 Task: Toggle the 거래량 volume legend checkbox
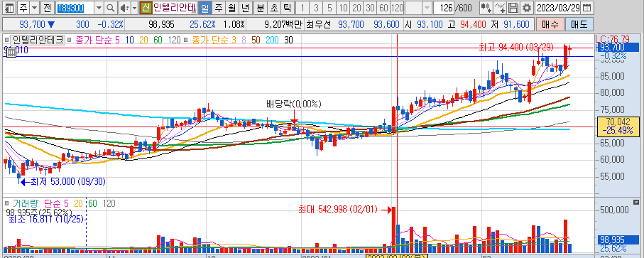tap(6, 203)
